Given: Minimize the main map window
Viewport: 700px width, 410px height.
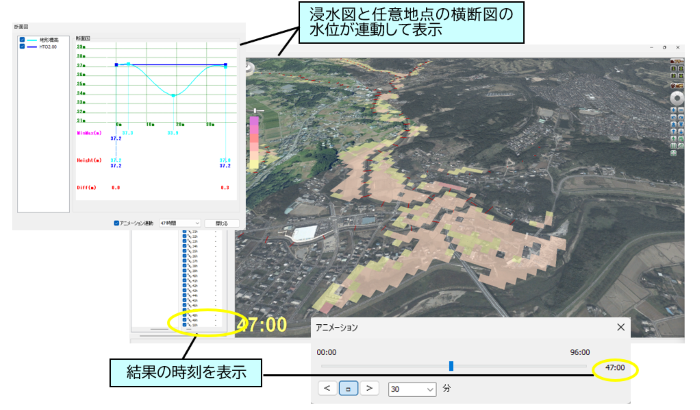Looking at the screenshot, I should pos(651,47).
